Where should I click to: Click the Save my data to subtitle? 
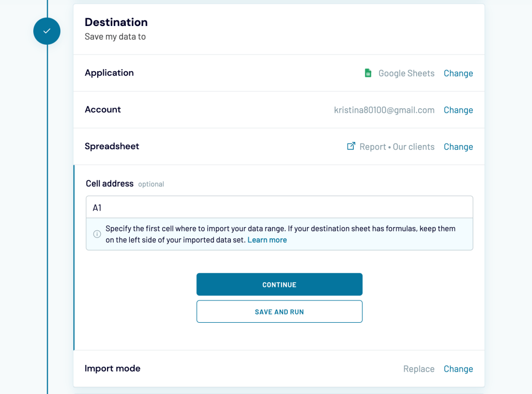tap(115, 36)
